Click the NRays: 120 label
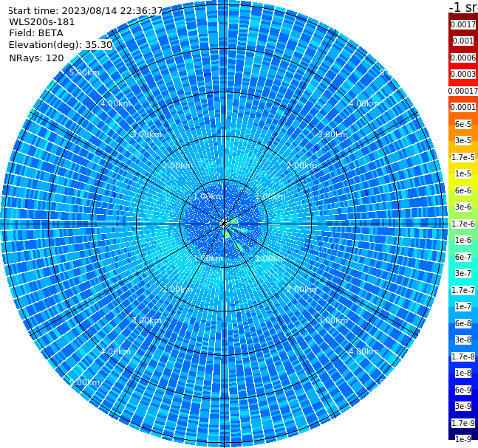The height and width of the screenshot is (448, 478). tap(36, 58)
